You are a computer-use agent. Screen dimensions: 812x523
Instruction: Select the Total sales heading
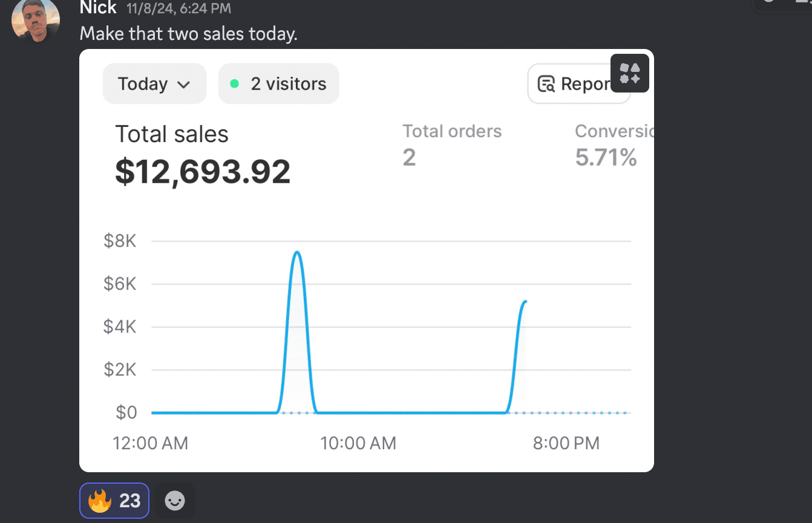pyautogui.click(x=172, y=134)
